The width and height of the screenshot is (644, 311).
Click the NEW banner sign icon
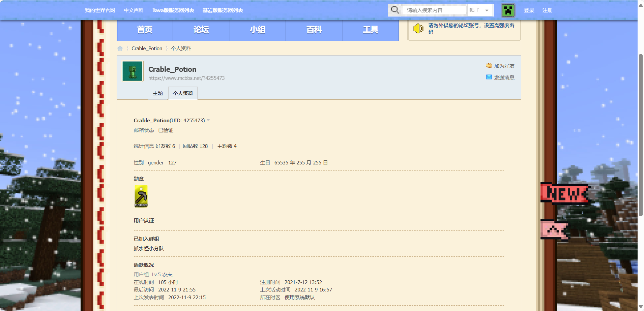pyautogui.click(x=565, y=193)
